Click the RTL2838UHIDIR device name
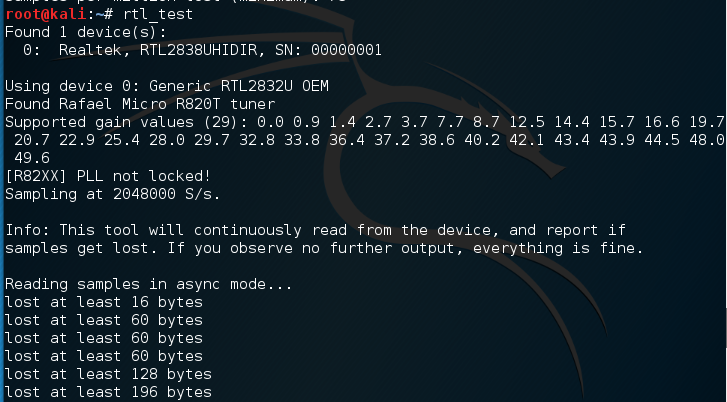 pyautogui.click(x=198, y=50)
